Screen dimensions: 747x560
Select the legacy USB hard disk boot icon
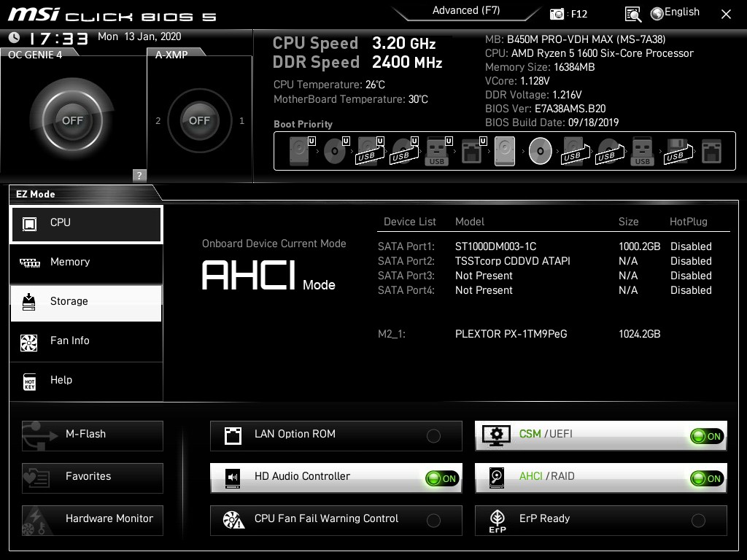[x=576, y=151]
